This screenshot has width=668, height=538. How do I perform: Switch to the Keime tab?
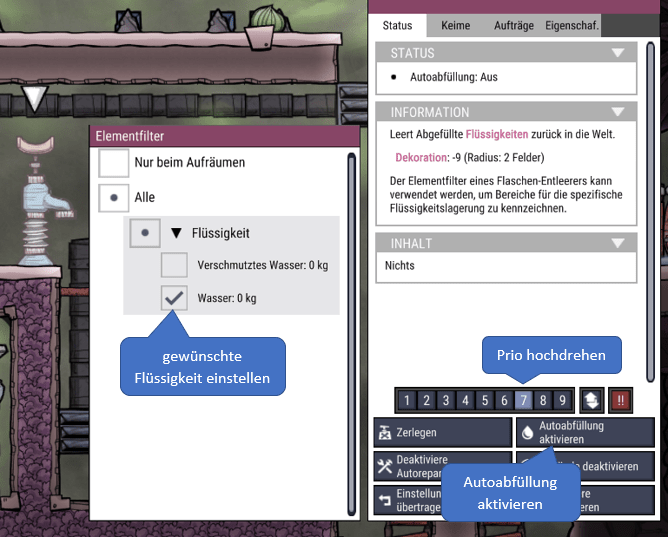pyautogui.click(x=455, y=26)
